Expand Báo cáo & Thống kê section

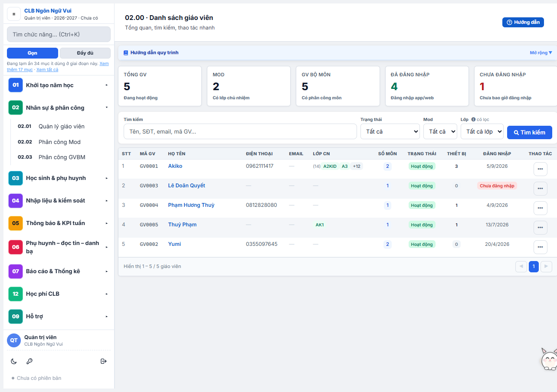pos(59,271)
